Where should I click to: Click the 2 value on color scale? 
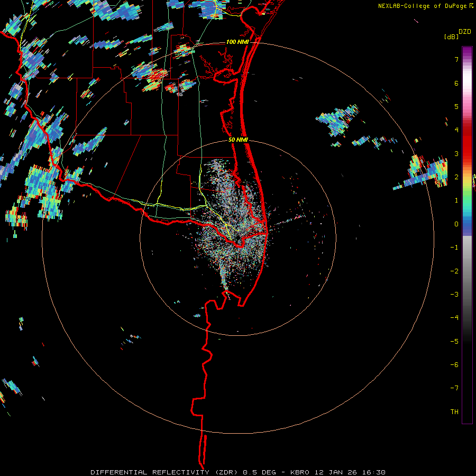(456, 177)
